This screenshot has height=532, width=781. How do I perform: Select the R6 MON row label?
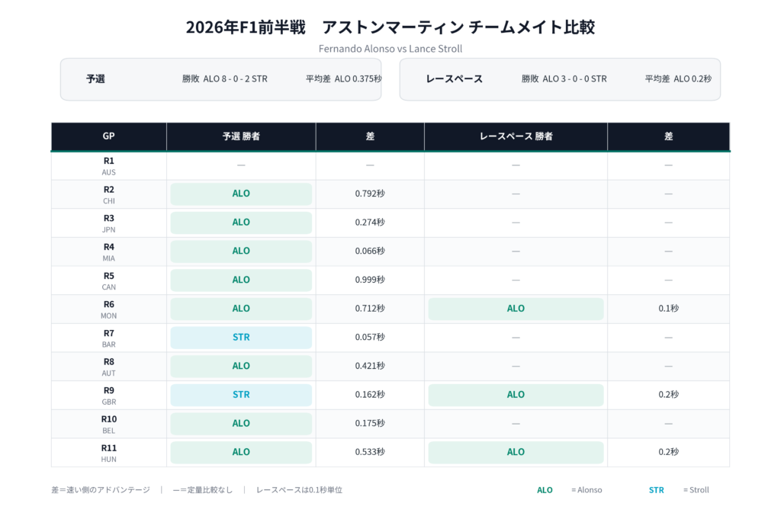108,309
